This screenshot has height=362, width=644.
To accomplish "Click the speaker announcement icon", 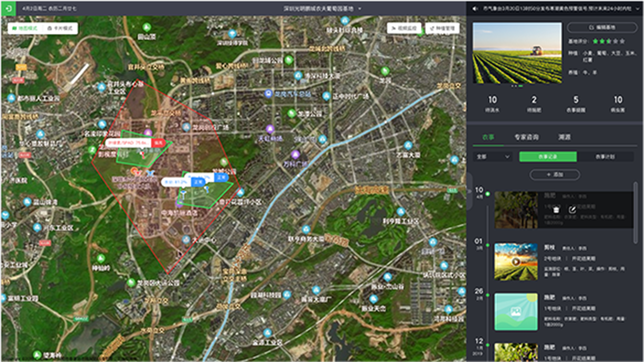I will click(x=475, y=9).
